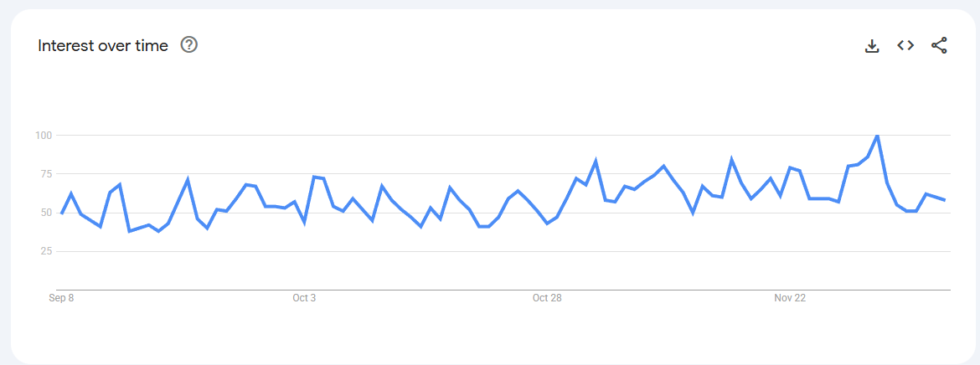Viewport: 980px width, 365px height.
Task: Open the embed code icon
Action: click(905, 45)
